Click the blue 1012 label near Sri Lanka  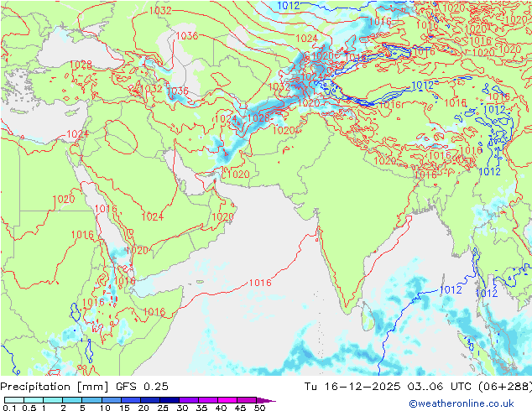(451, 289)
